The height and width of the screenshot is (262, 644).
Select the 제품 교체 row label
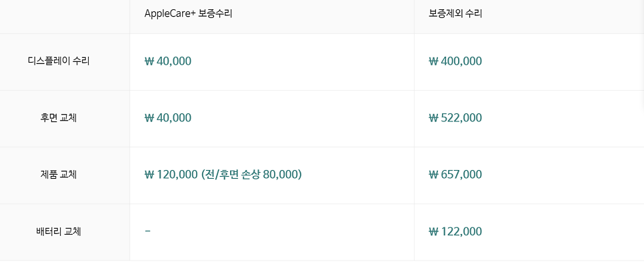(59, 175)
